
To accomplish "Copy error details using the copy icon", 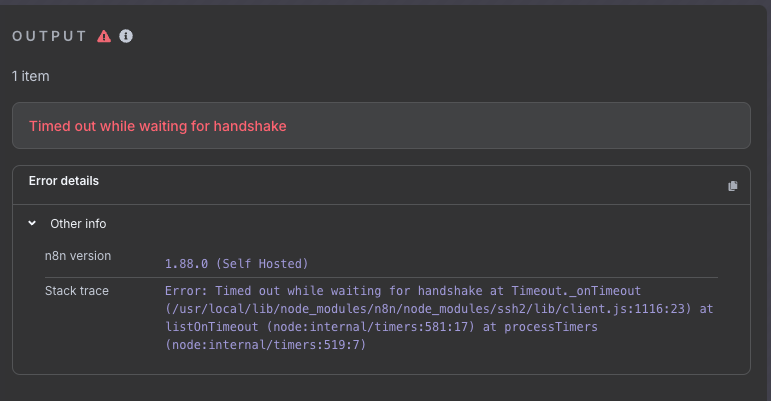I will pos(733,186).
